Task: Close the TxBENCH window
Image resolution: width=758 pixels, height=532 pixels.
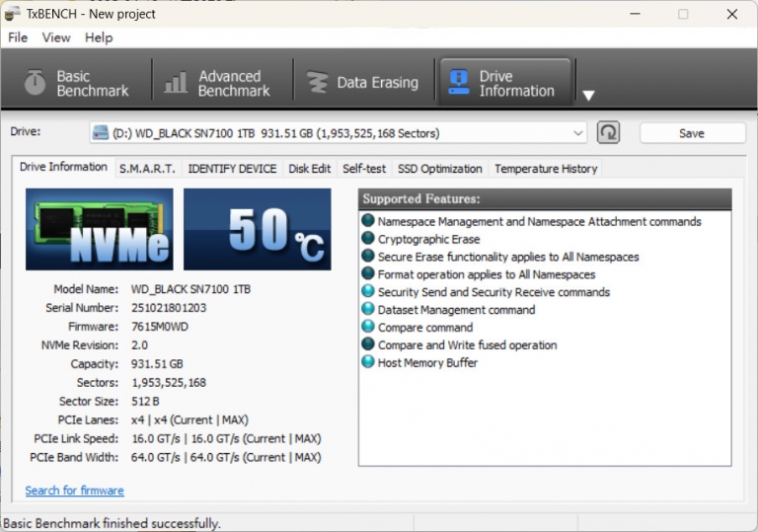Action: pos(732,14)
